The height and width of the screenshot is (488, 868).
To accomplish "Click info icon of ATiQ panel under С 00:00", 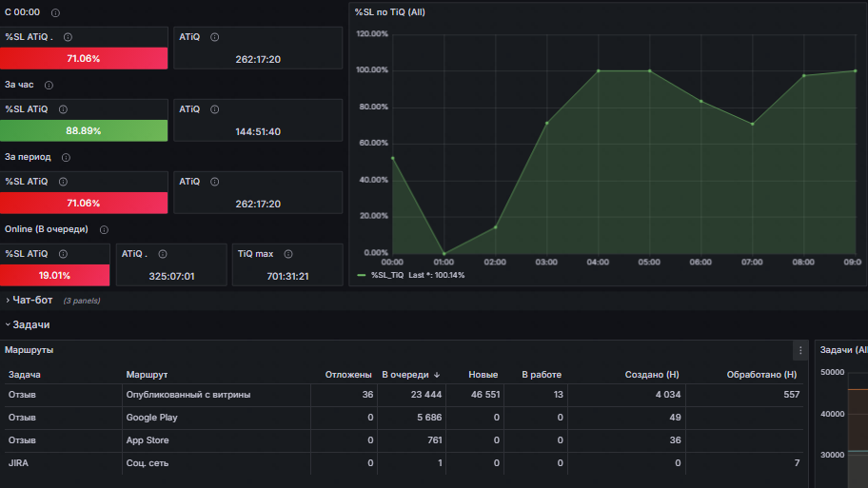I will pyautogui.click(x=215, y=37).
